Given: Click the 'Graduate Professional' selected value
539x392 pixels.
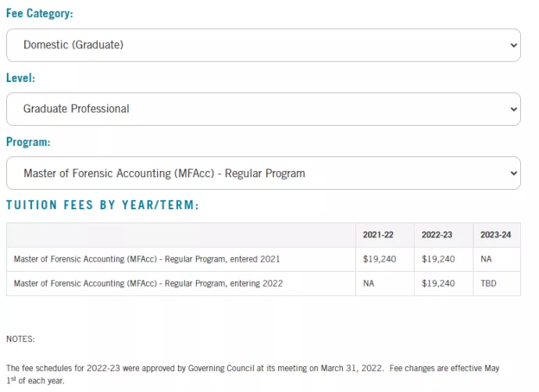Looking at the screenshot, I should pos(77,109).
